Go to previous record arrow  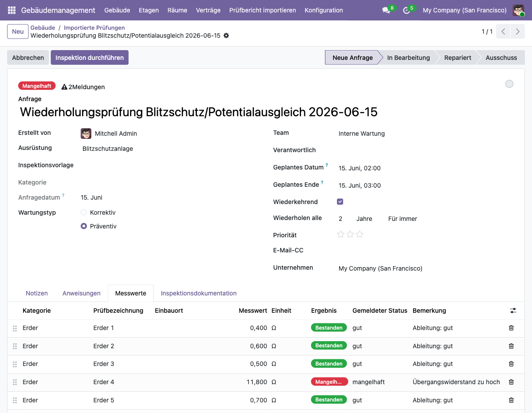click(503, 32)
